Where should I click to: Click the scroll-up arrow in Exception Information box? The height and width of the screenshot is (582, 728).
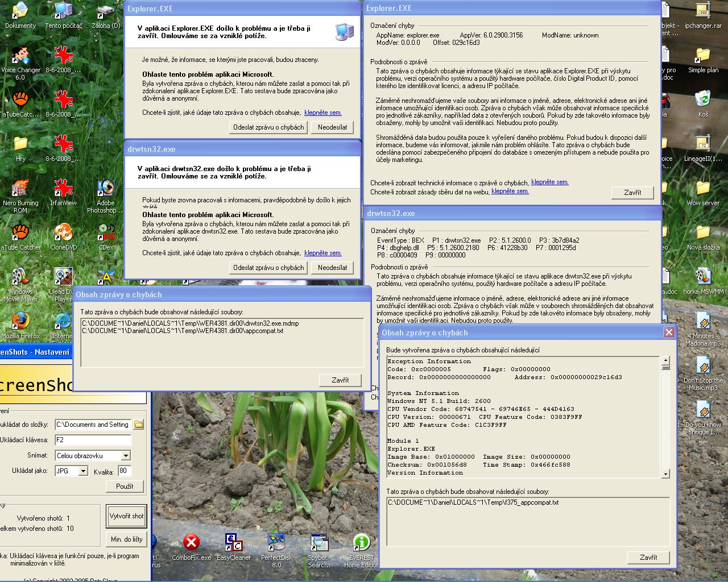pyautogui.click(x=665, y=361)
